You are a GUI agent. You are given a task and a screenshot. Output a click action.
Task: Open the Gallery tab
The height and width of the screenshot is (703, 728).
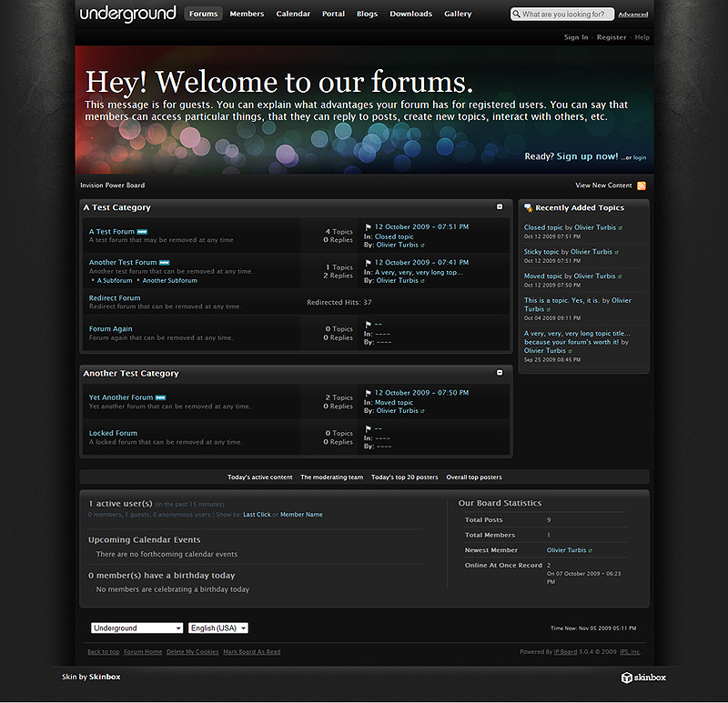(458, 14)
